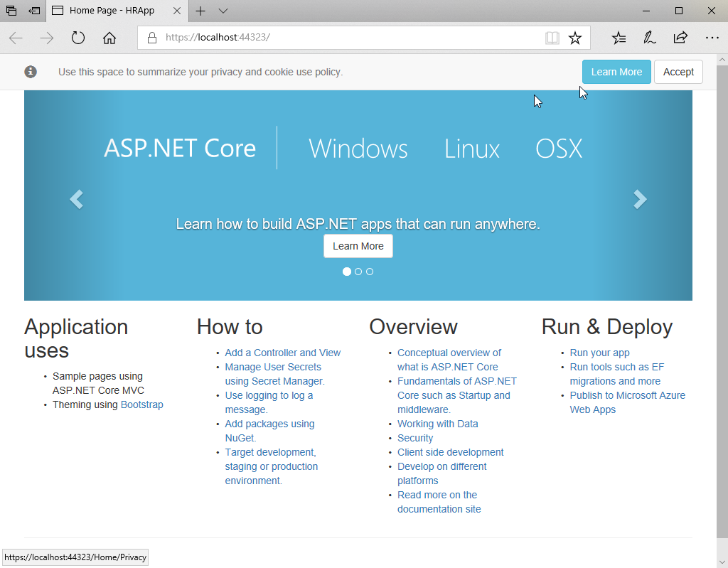
Task: Click the ASP.NET Core banner image
Action: [358, 195]
